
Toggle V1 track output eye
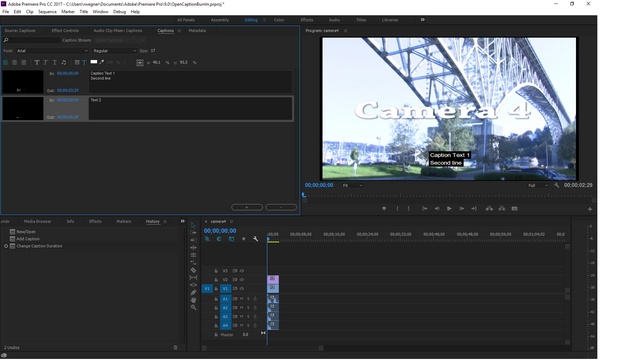click(x=242, y=289)
